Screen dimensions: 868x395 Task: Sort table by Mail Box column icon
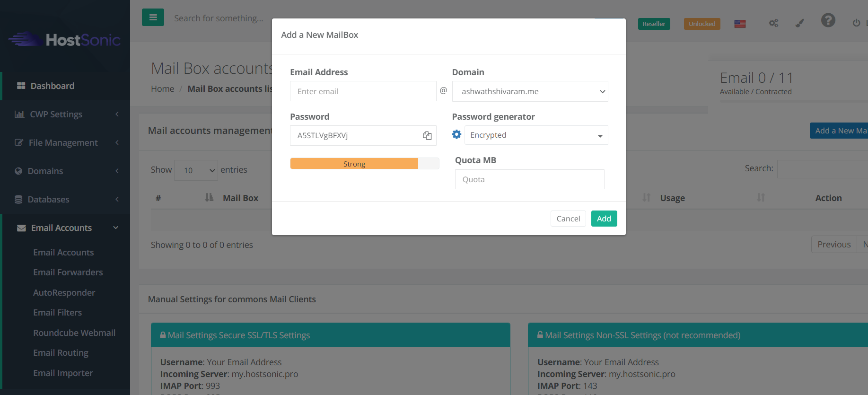click(209, 198)
